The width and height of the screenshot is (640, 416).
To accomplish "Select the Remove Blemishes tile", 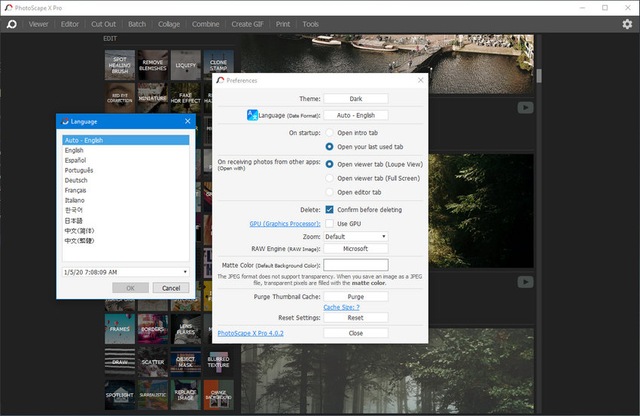I will 152,66.
